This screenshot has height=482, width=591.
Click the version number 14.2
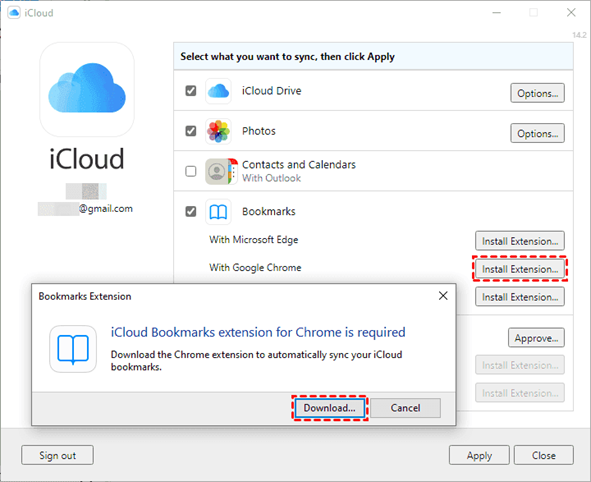[x=579, y=35]
